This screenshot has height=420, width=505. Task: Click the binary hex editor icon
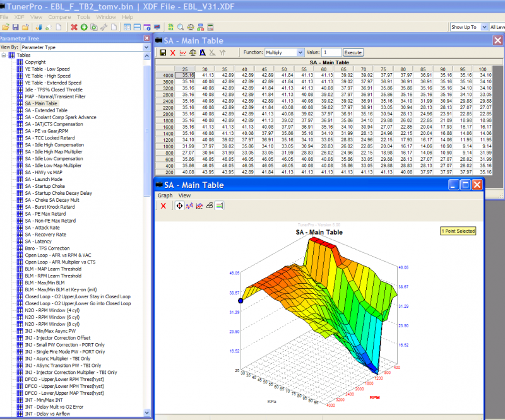click(x=170, y=27)
